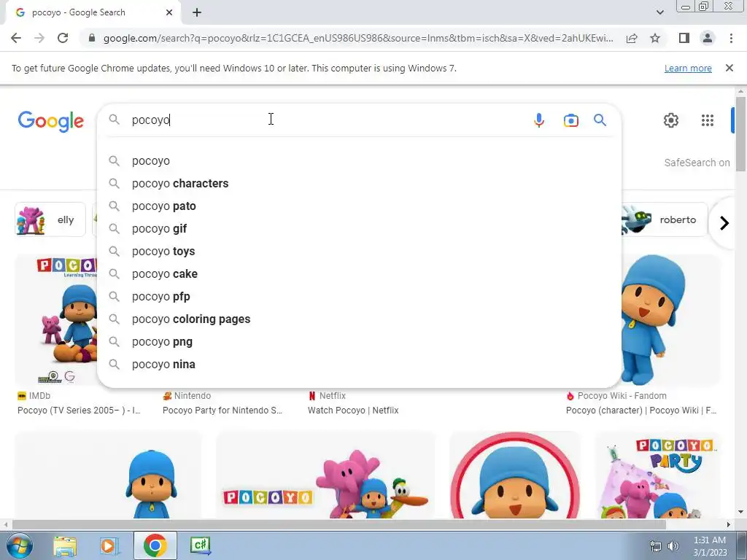Screen dimensions: 747x560
Task: Open the tab search dropdown arrow
Action: [x=659, y=12]
